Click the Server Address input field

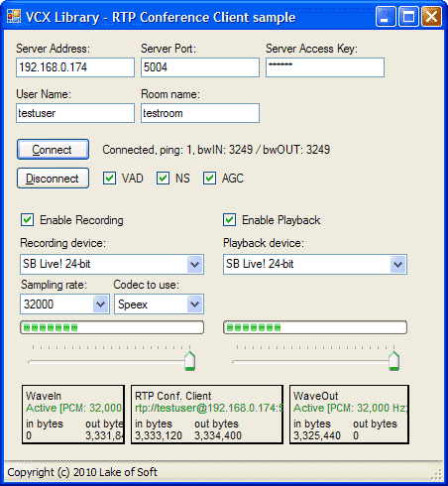(75, 67)
